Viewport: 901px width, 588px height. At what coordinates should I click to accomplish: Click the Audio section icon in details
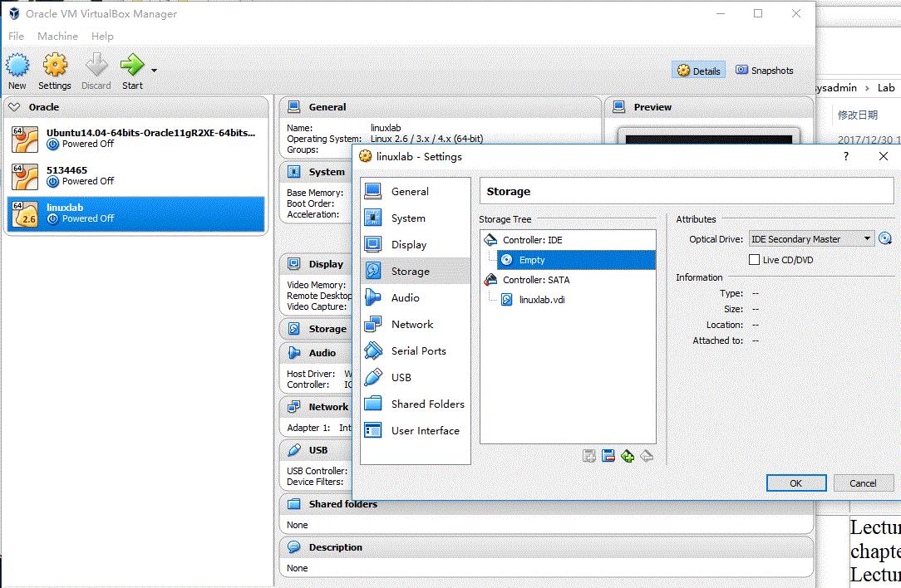(x=294, y=353)
